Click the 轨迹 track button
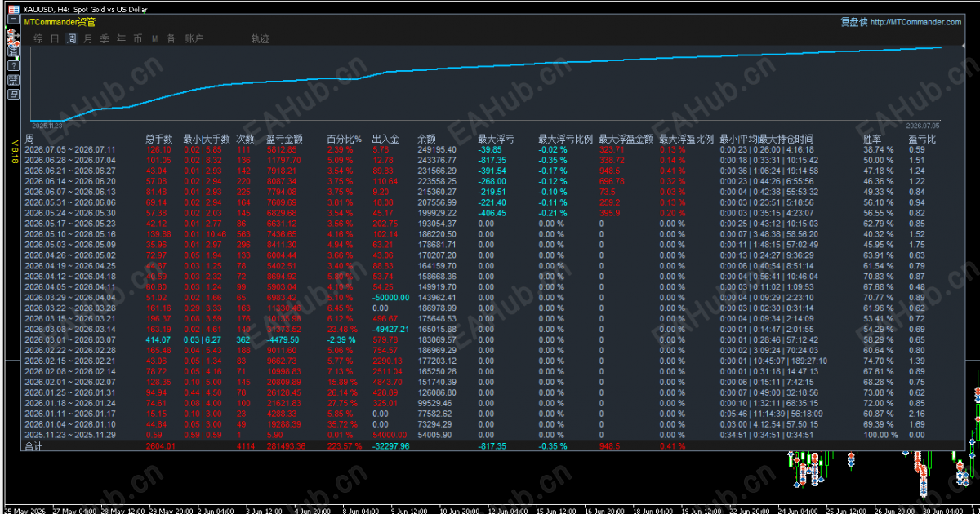The height and width of the screenshot is (514, 980). click(x=260, y=38)
